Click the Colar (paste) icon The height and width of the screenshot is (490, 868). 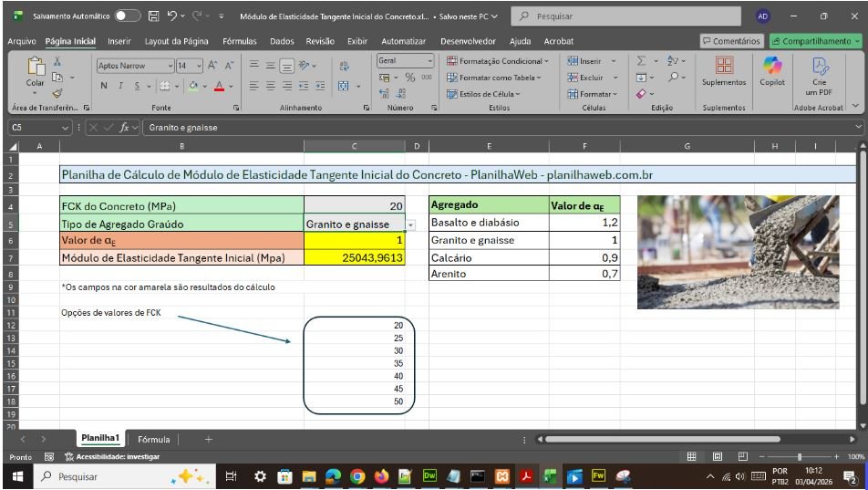(x=36, y=68)
